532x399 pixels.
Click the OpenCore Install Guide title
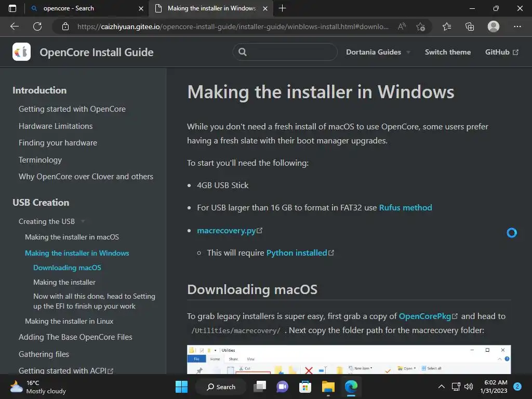(x=96, y=52)
